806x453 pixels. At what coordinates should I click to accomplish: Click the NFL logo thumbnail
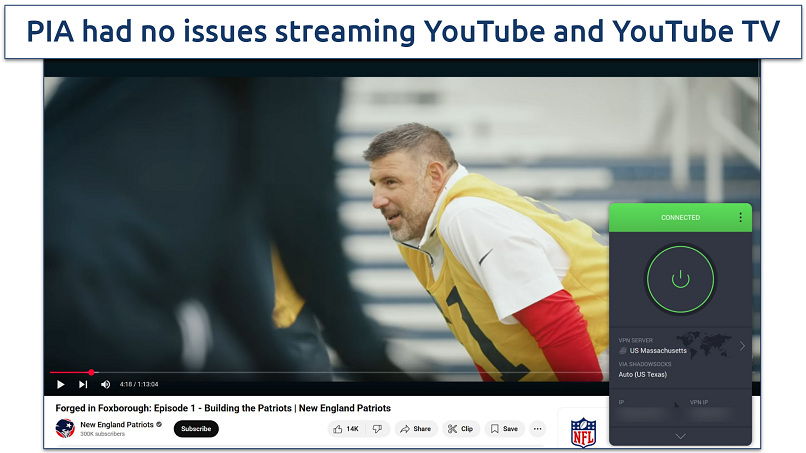[x=583, y=432]
